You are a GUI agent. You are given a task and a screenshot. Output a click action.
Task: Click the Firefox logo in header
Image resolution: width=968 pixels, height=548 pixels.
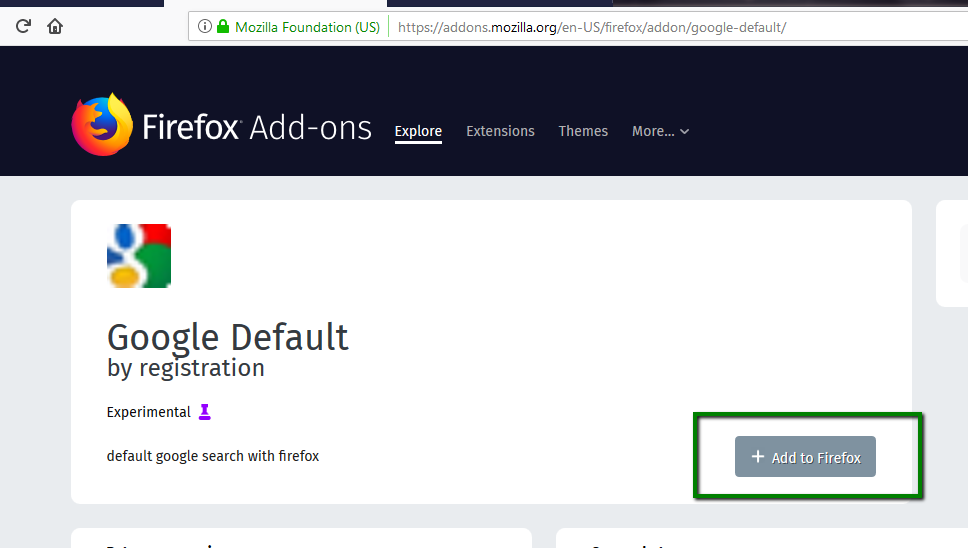pyautogui.click(x=102, y=125)
